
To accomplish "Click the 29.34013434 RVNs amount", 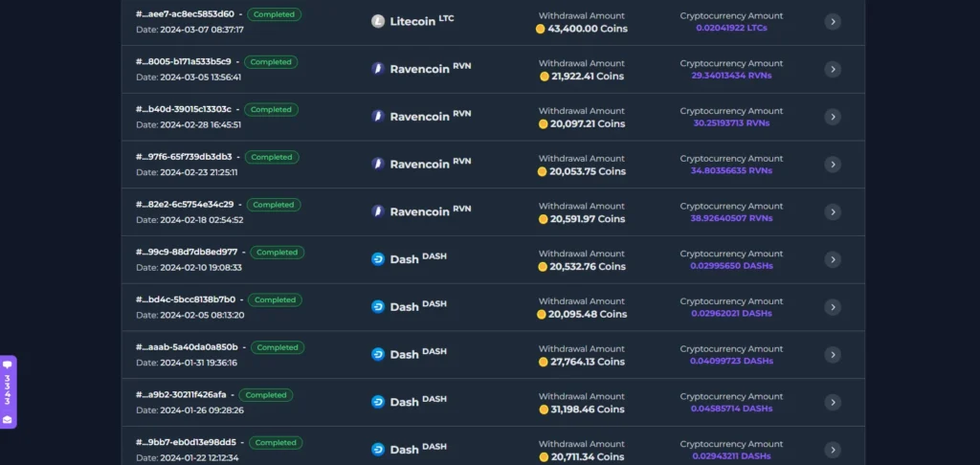I will point(731,76).
